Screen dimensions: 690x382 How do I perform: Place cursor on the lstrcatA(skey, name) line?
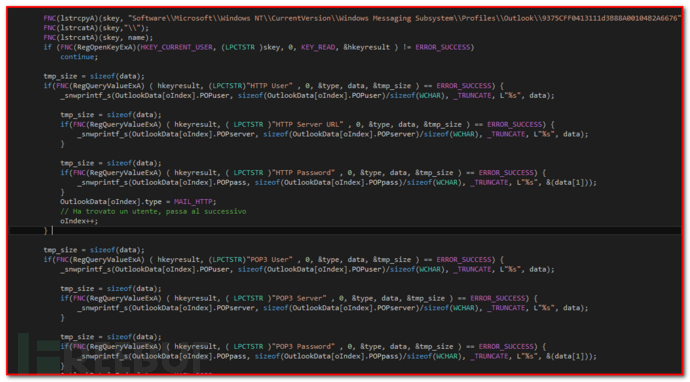pyautogui.click(x=98, y=38)
